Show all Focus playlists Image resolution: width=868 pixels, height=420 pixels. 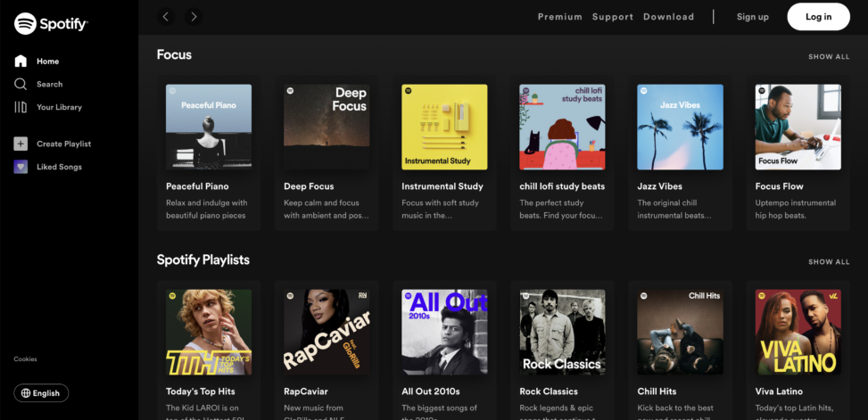(829, 56)
